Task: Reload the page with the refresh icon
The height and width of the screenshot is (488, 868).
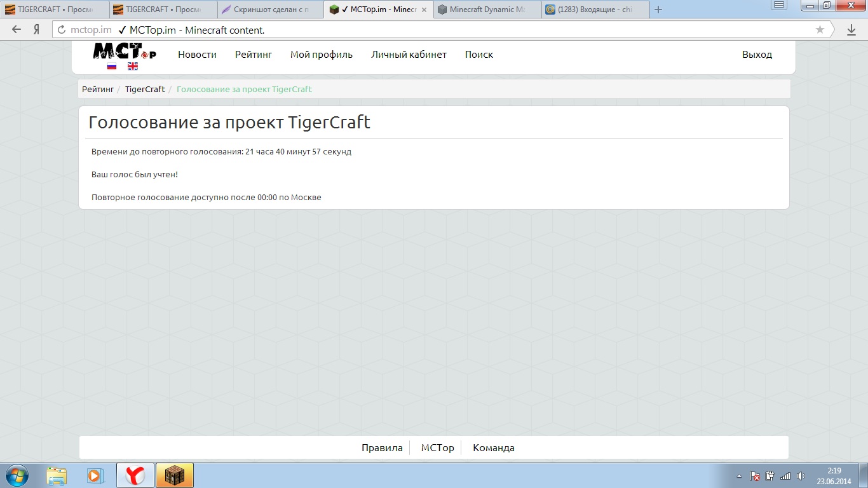Action: pos(62,30)
